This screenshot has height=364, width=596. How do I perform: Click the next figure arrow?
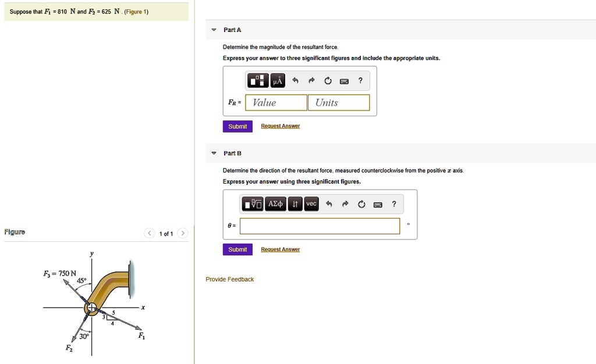point(183,233)
